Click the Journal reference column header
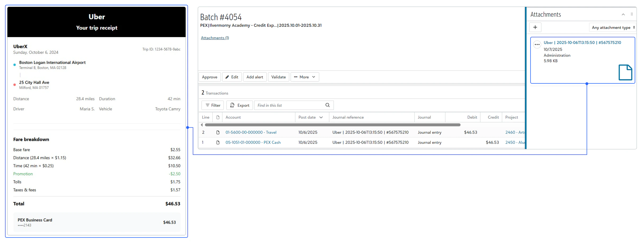 372,117
